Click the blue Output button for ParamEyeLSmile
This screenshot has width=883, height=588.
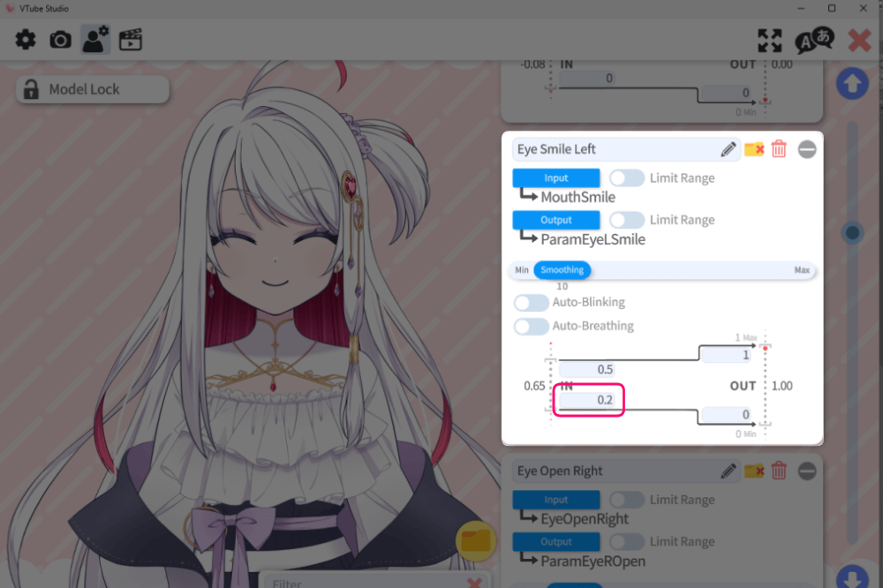click(556, 220)
